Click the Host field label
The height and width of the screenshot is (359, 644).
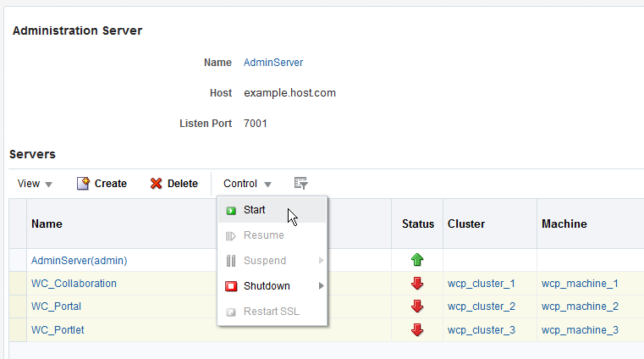pos(221,93)
